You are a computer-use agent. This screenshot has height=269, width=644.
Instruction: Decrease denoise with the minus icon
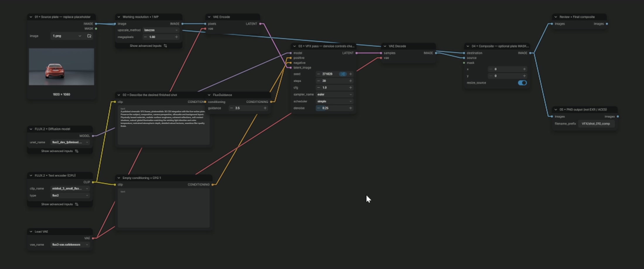click(318, 108)
